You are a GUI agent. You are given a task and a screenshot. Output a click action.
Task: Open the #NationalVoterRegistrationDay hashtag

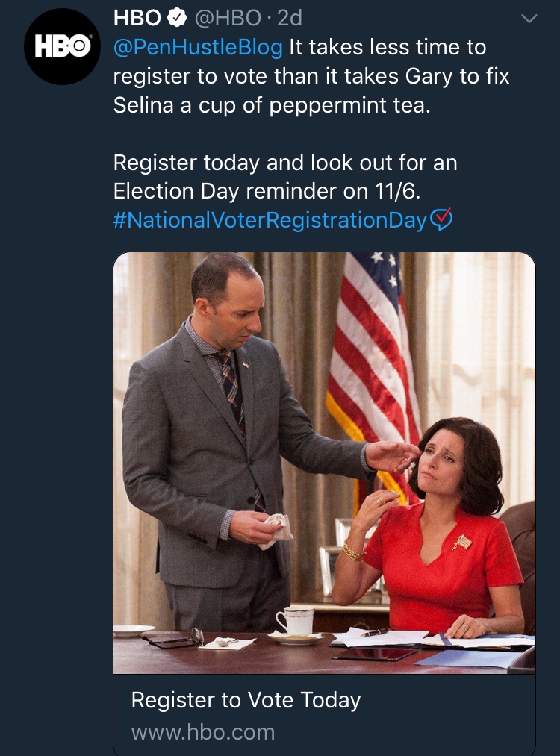(270, 220)
